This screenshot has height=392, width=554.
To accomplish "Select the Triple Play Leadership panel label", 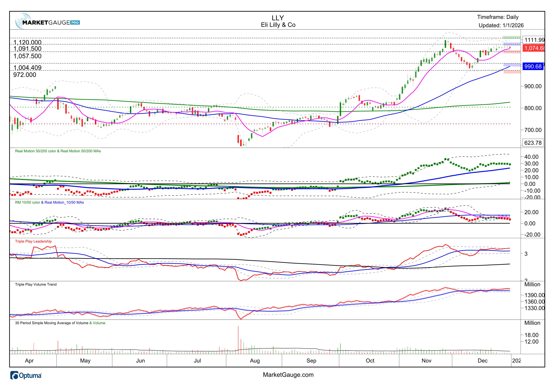I will pyautogui.click(x=33, y=241).
